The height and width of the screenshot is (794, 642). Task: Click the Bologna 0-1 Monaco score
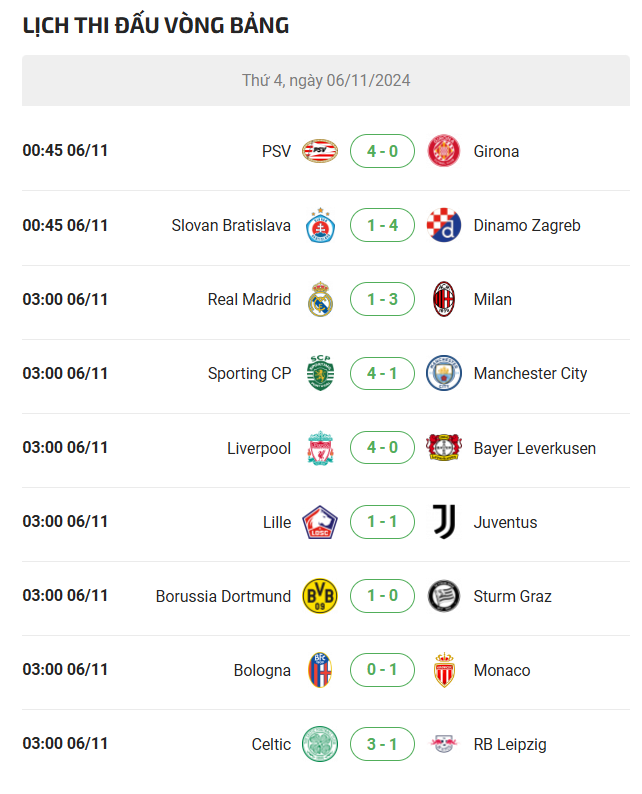tap(382, 670)
